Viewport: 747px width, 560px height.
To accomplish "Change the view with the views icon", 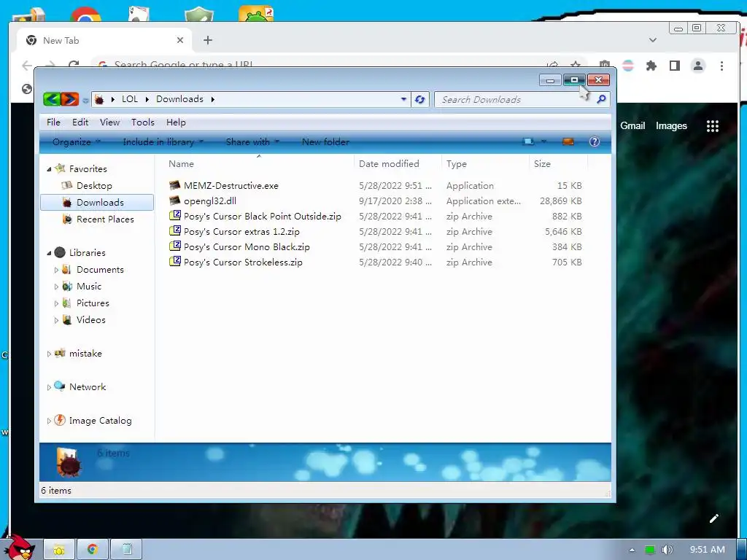I will click(x=528, y=142).
